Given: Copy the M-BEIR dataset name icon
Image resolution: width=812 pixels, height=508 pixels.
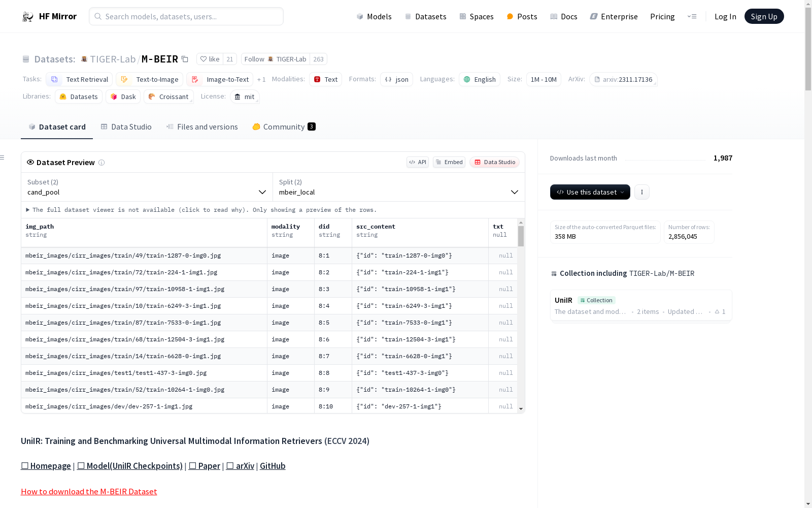Looking at the screenshot, I should click(185, 59).
